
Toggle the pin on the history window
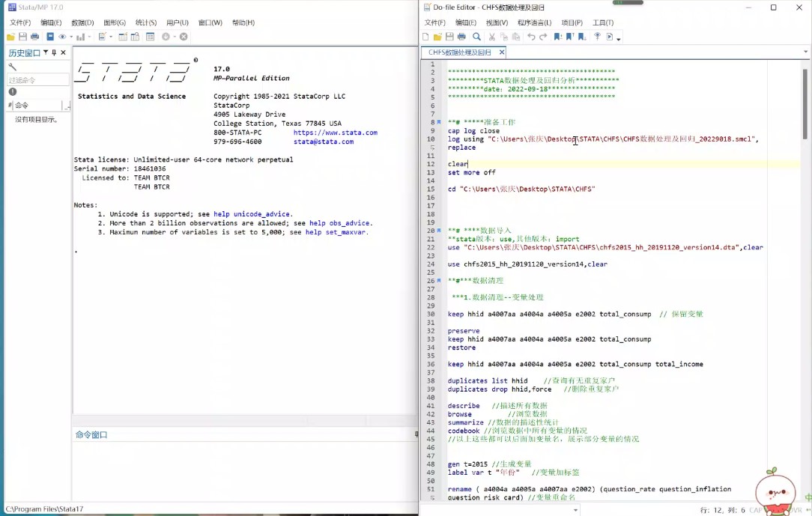click(54, 52)
